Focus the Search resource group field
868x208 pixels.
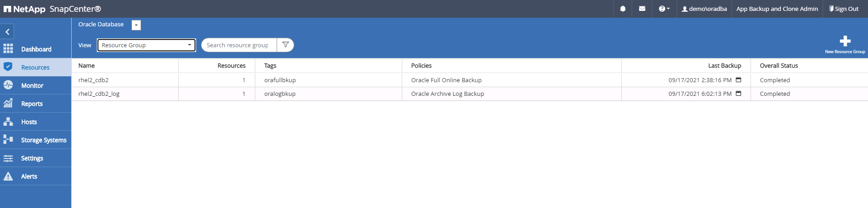(239, 45)
